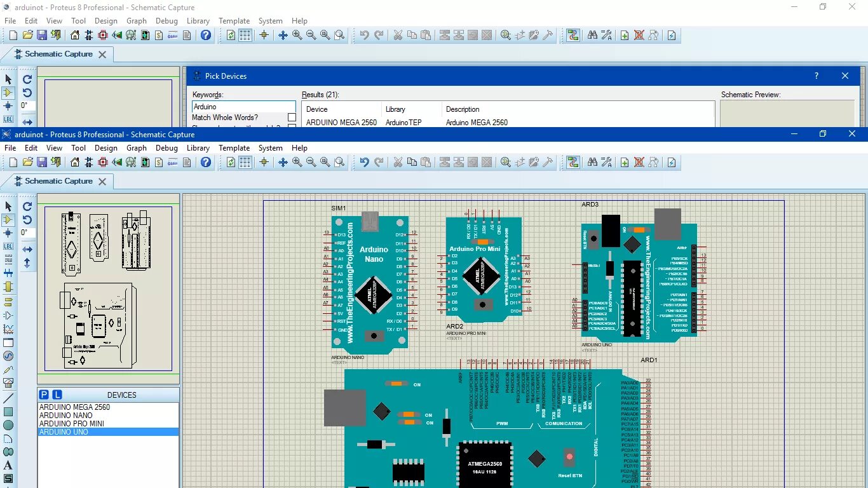Click Open Project folder icon in front window
The image size is (868, 488).
click(27, 162)
